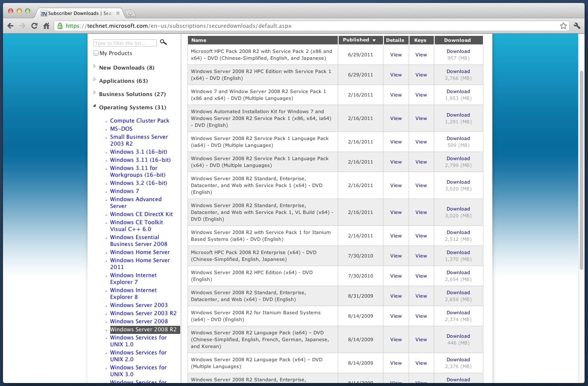Open Windows CE DirectX Kit link
Viewport: 588px width, 386px height.
point(141,214)
